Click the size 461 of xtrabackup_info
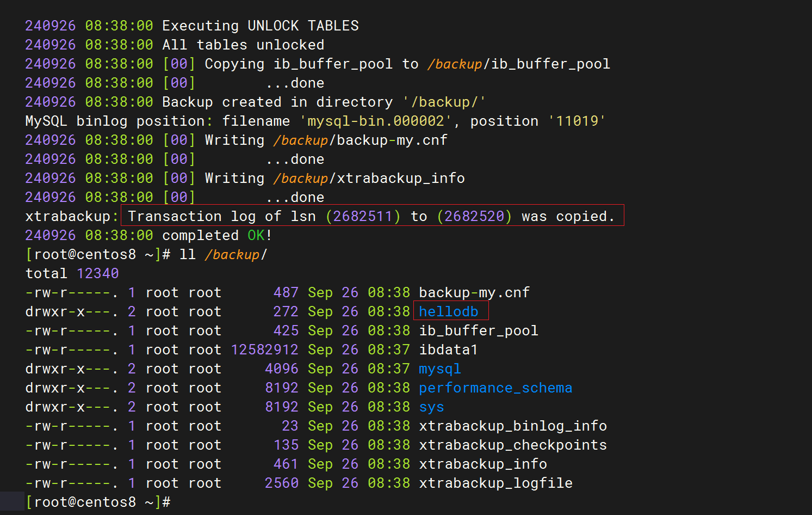 coord(286,464)
